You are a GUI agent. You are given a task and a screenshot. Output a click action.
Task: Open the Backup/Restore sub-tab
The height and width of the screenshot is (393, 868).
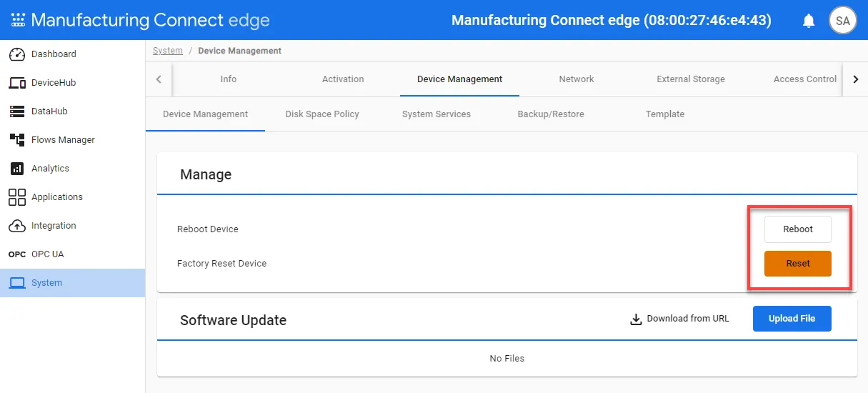pos(551,114)
